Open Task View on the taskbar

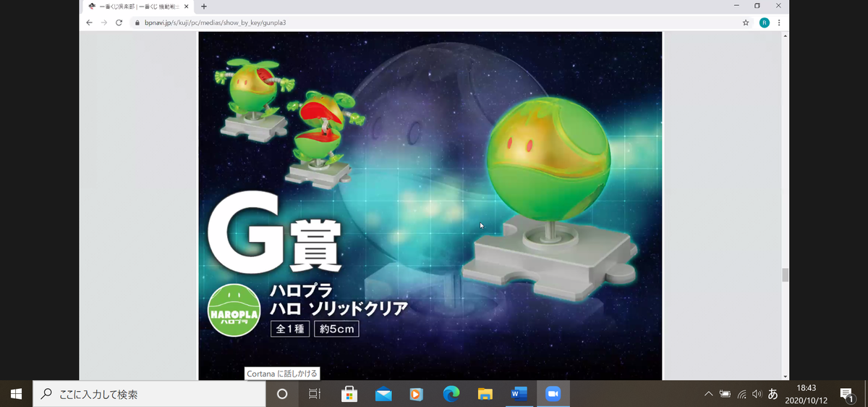click(x=315, y=394)
